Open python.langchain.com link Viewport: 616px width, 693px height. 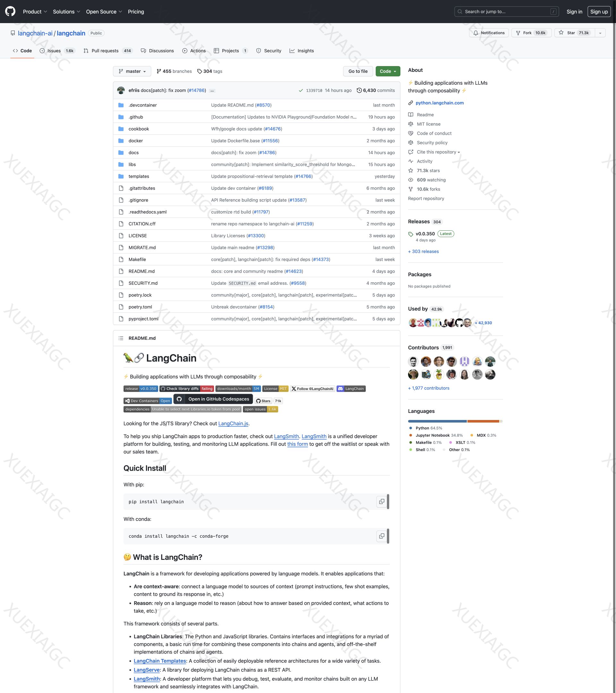tap(439, 103)
